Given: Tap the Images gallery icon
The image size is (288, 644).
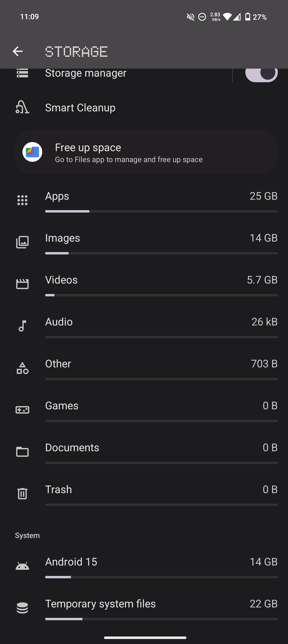Looking at the screenshot, I should 22,242.
